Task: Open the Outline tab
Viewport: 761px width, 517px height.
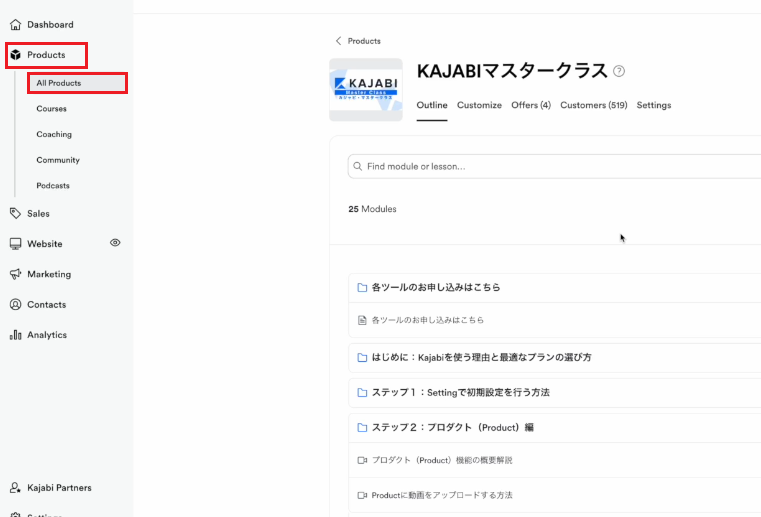Action: tap(432, 105)
